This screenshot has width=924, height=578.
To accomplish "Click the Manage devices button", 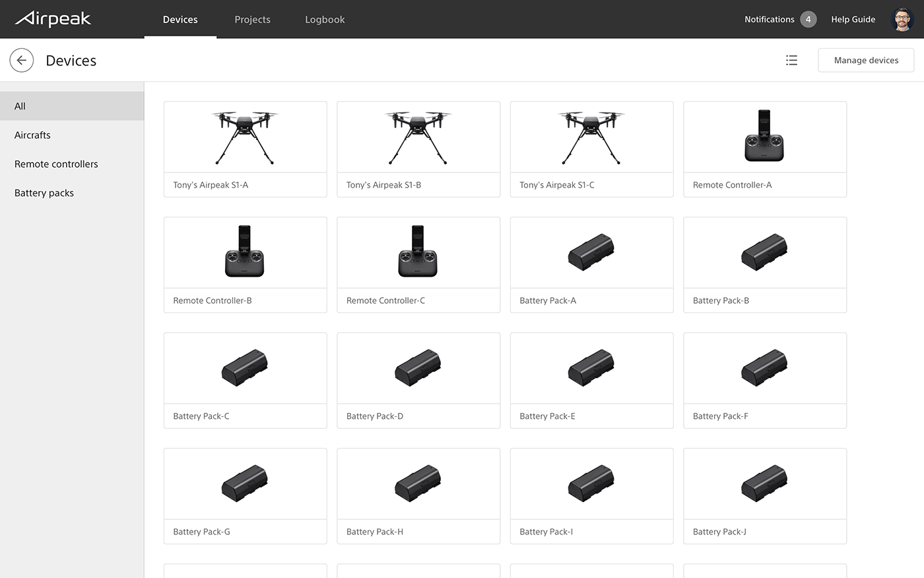I will [x=865, y=60].
